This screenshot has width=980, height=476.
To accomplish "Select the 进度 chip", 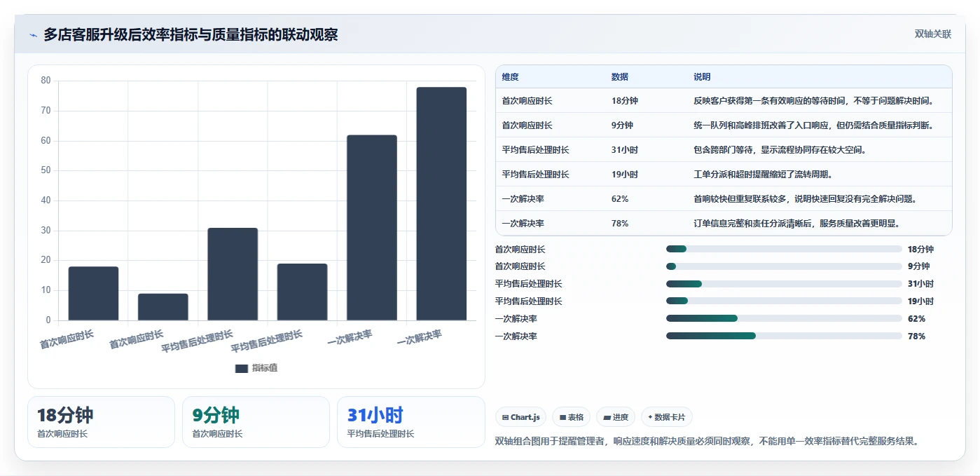I will pyautogui.click(x=616, y=417).
